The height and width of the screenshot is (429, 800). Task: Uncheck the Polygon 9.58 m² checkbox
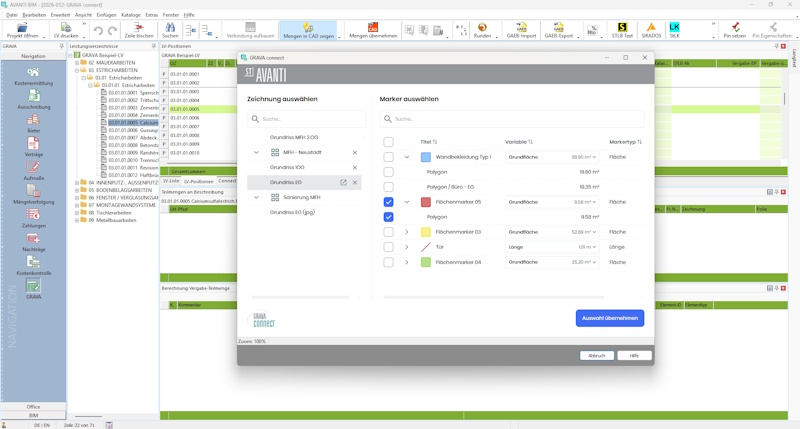click(x=388, y=217)
